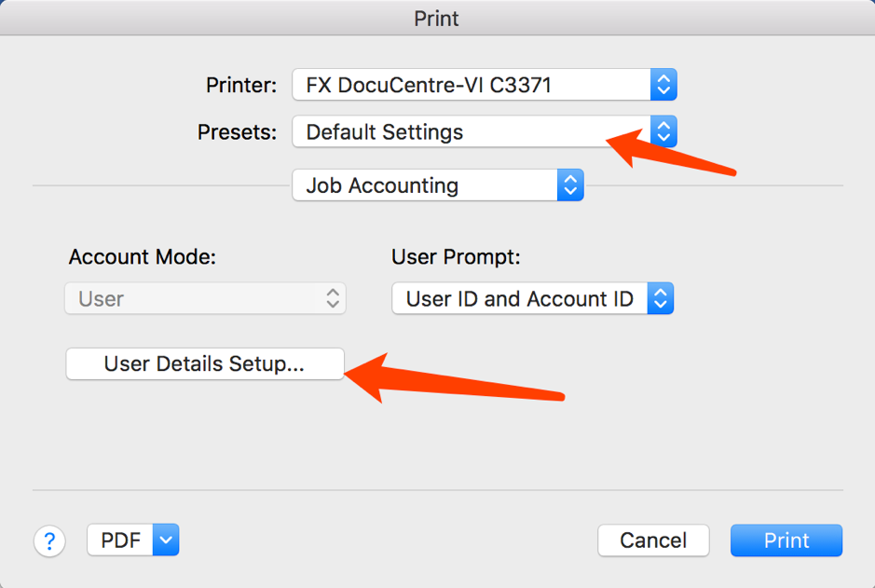The image size is (875, 588).
Task: Click the blue arrows beside Default Settings
Action: point(663,131)
